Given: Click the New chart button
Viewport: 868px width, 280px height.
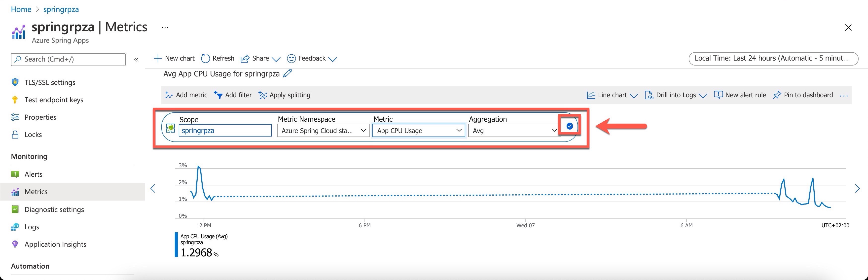Looking at the screenshot, I should [x=174, y=58].
